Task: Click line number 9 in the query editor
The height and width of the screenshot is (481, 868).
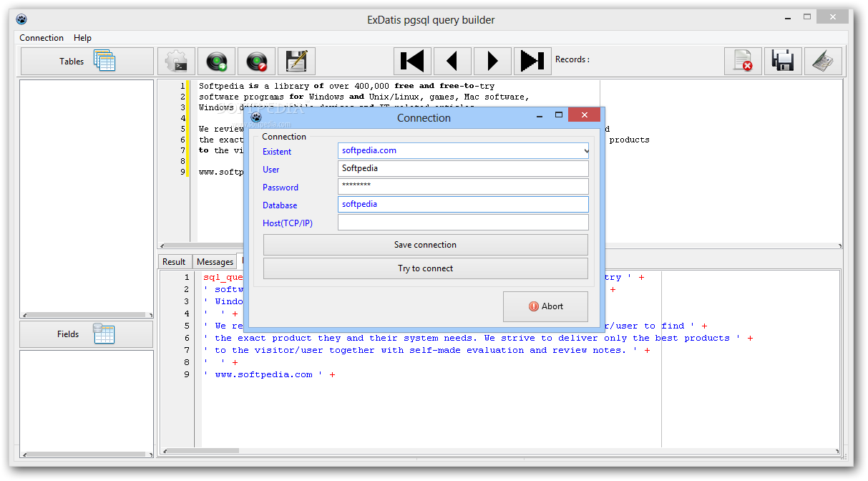Action: tap(182, 172)
